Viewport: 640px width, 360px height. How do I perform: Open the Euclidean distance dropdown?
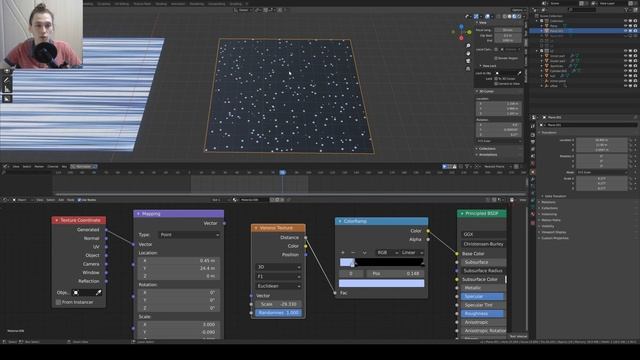point(278,286)
